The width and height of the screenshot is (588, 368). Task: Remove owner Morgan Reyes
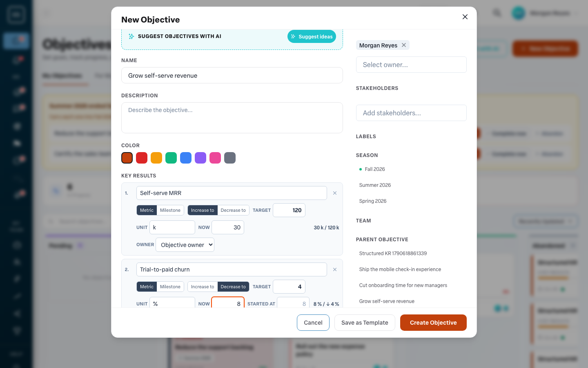(404, 45)
